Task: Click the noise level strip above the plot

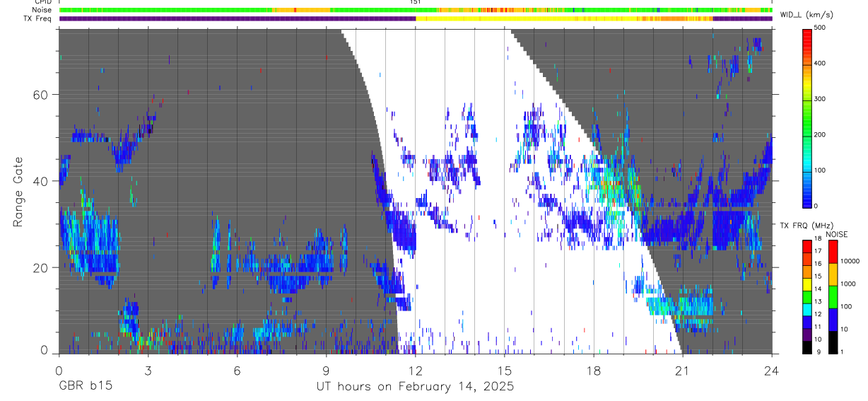Action: pyautogui.click(x=416, y=11)
